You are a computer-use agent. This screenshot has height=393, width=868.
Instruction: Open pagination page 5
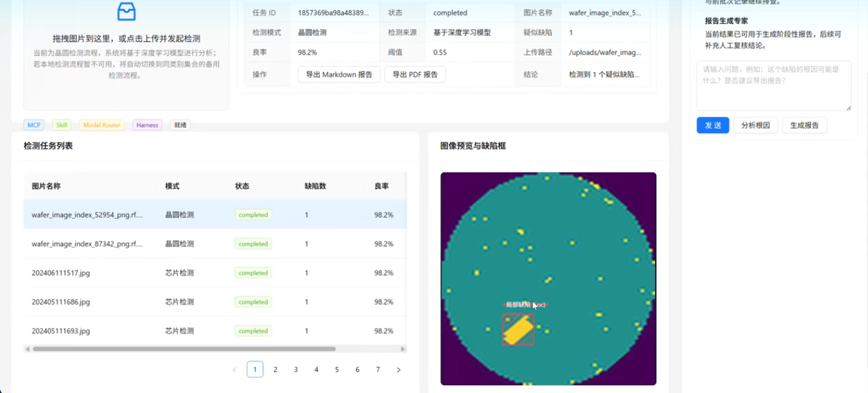(x=337, y=370)
